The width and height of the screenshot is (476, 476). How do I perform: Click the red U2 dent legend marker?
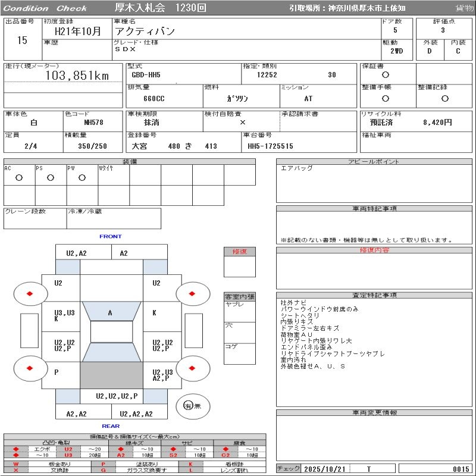point(68,449)
